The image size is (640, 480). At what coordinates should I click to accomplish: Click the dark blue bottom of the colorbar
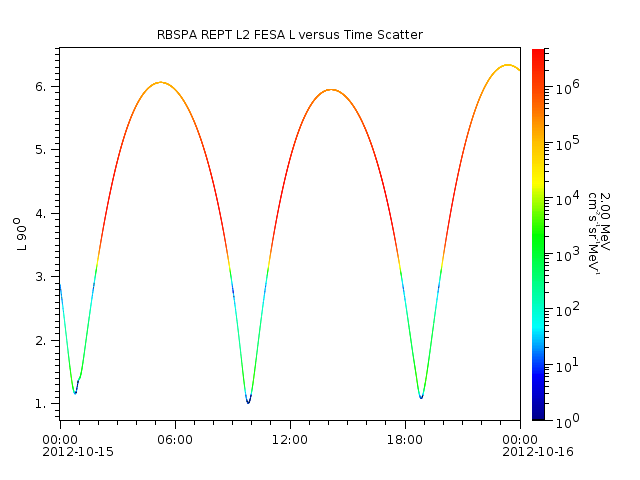(x=538, y=414)
